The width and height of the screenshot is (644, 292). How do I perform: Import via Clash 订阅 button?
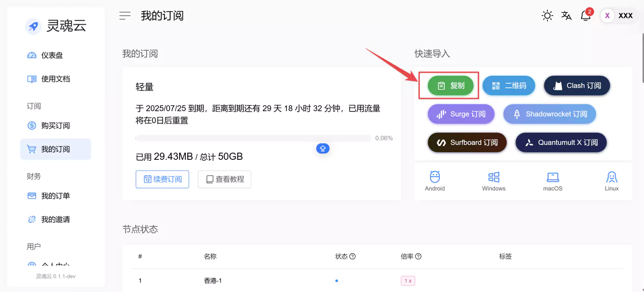coord(577,85)
